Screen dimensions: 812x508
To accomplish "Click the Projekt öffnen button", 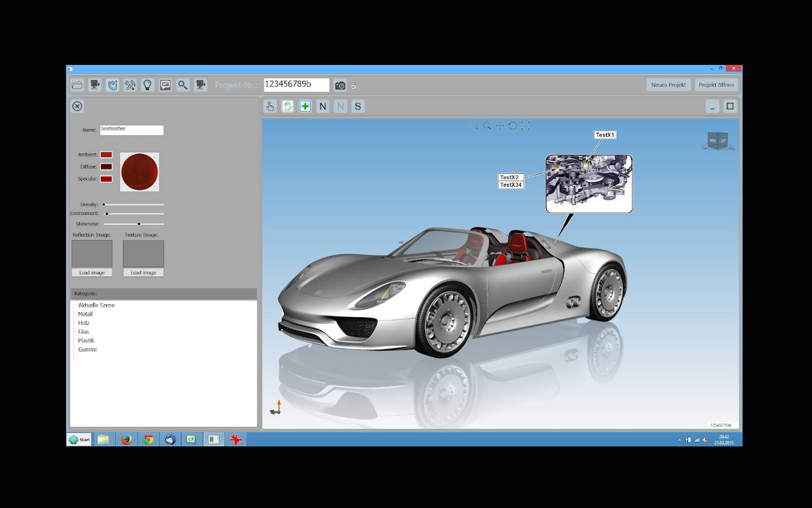I will (x=716, y=85).
